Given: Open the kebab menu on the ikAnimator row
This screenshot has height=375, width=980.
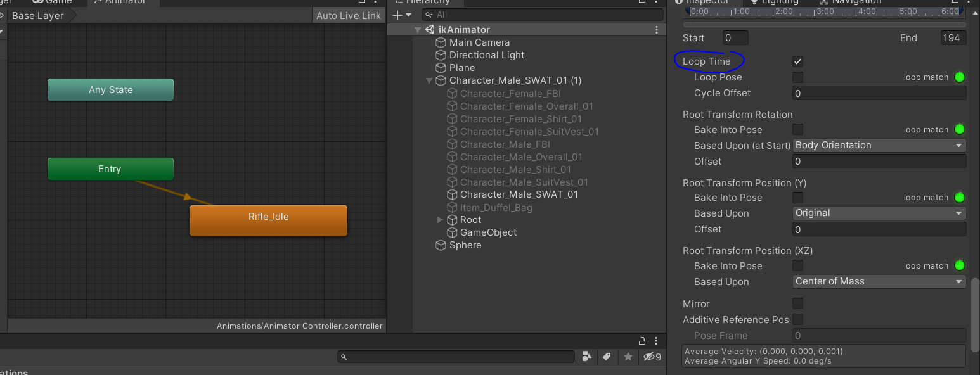Looking at the screenshot, I should (656, 29).
